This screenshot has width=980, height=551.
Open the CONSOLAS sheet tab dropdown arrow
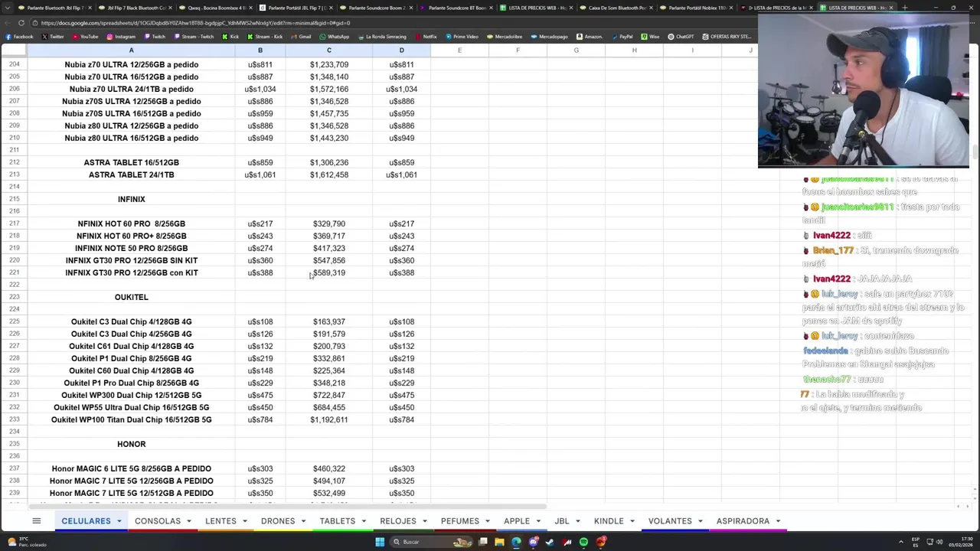click(189, 521)
